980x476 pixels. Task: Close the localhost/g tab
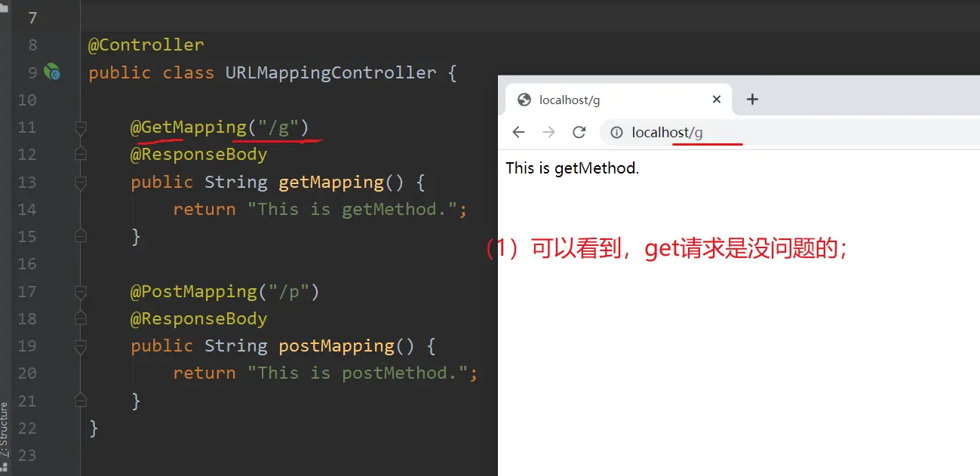pos(717,100)
